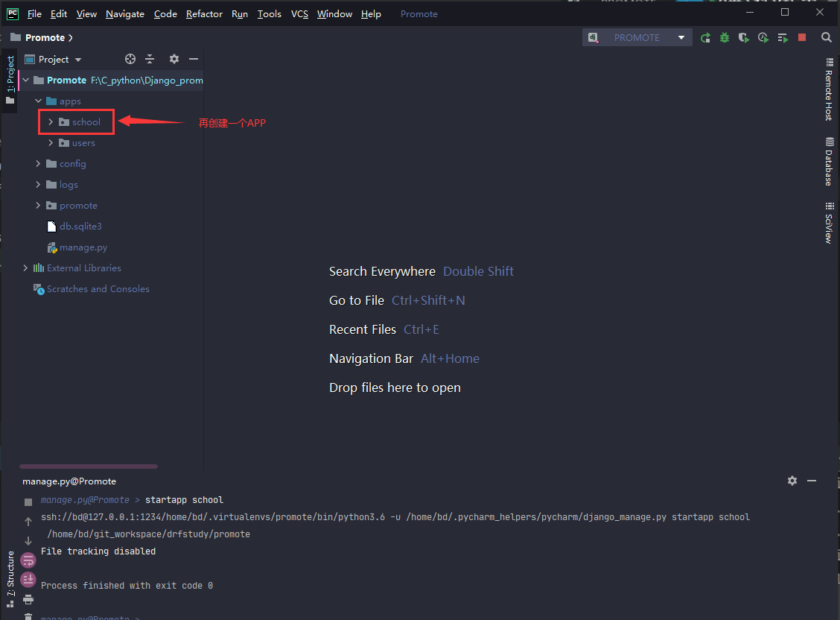
Task: Collapse the Promote root folder
Action: (x=26, y=80)
